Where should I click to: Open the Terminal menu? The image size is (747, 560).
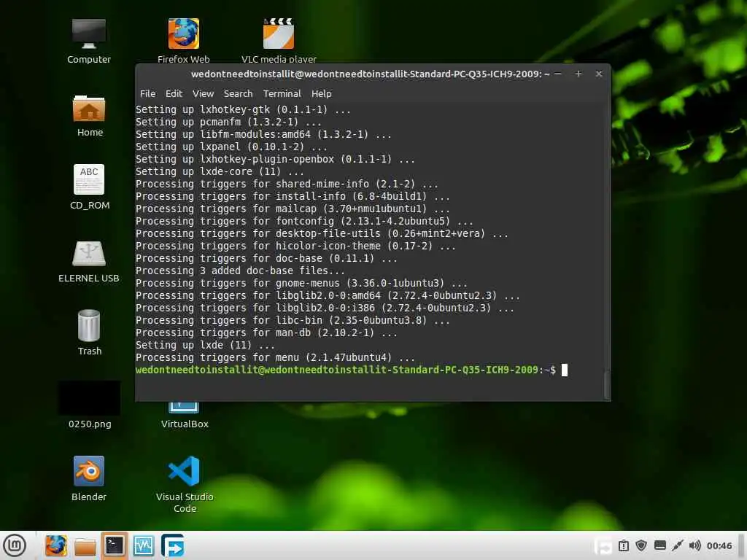pos(282,94)
